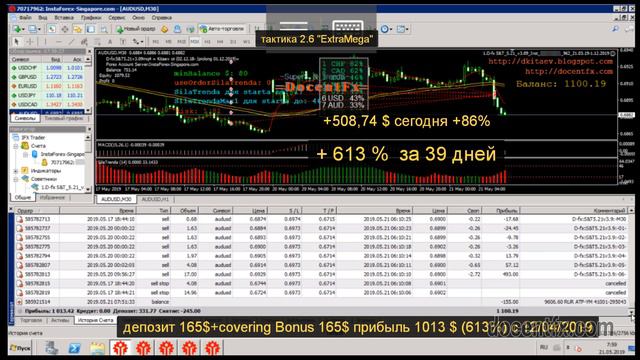The height and width of the screenshot is (360, 640).
Task: Open the Графики menu
Action: pos(91,18)
